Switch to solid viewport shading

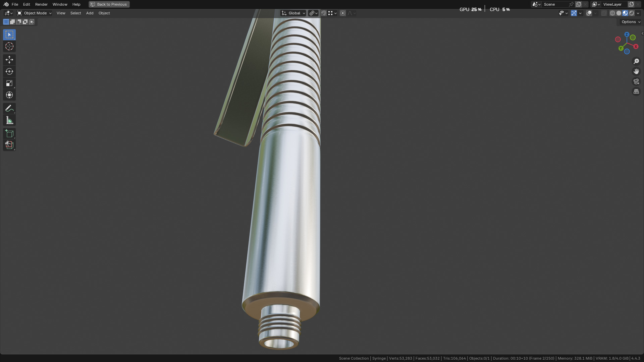pos(619,13)
